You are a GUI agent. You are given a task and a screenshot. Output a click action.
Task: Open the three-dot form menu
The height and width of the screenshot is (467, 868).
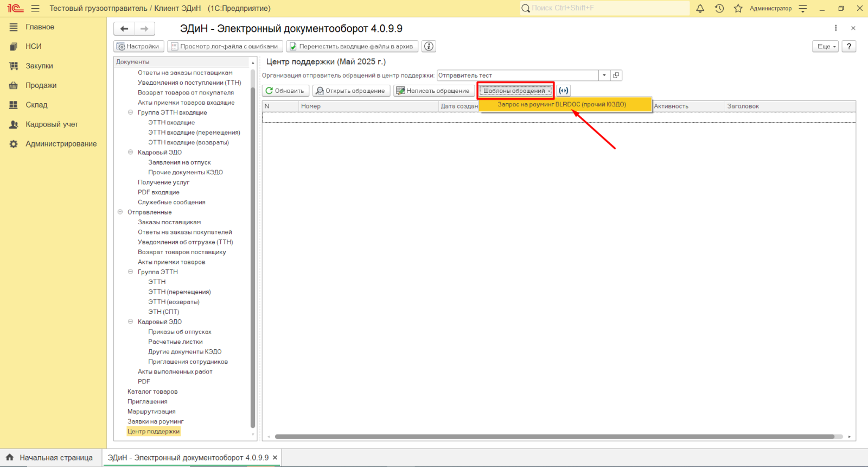coord(835,28)
